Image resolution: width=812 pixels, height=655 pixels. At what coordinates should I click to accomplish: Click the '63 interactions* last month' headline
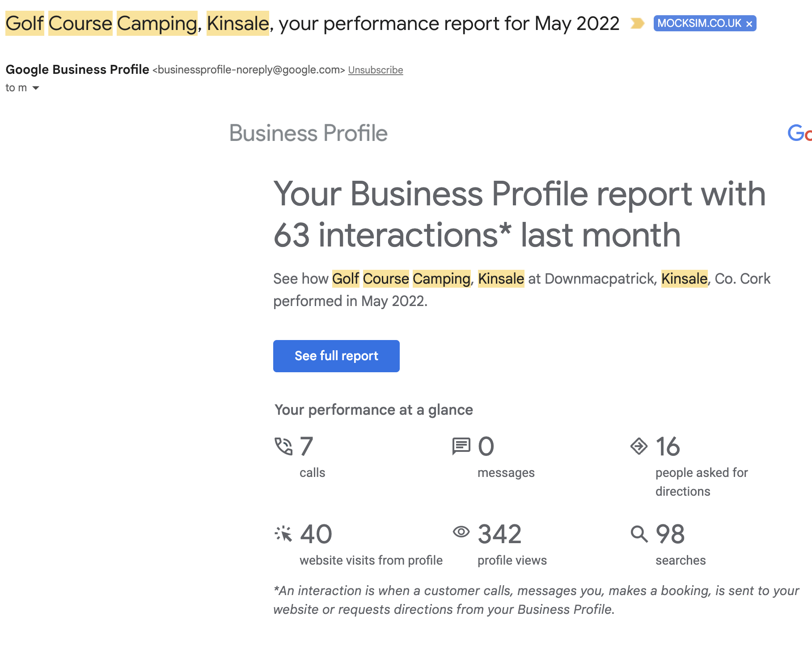coord(477,235)
